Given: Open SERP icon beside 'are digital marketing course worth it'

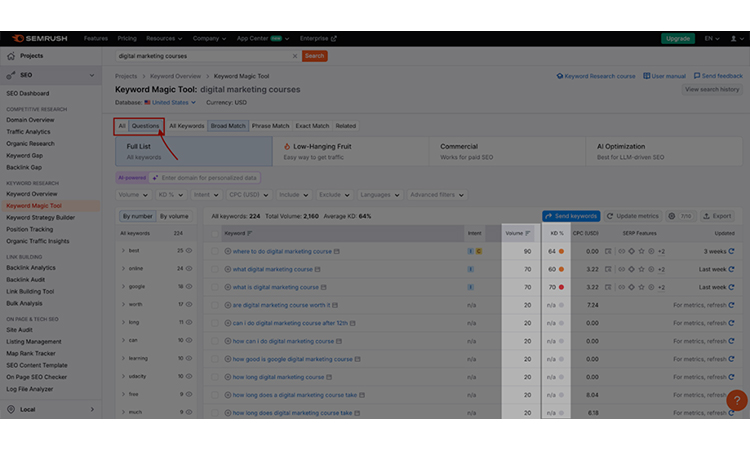Looking at the screenshot, I should pos(335,305).
